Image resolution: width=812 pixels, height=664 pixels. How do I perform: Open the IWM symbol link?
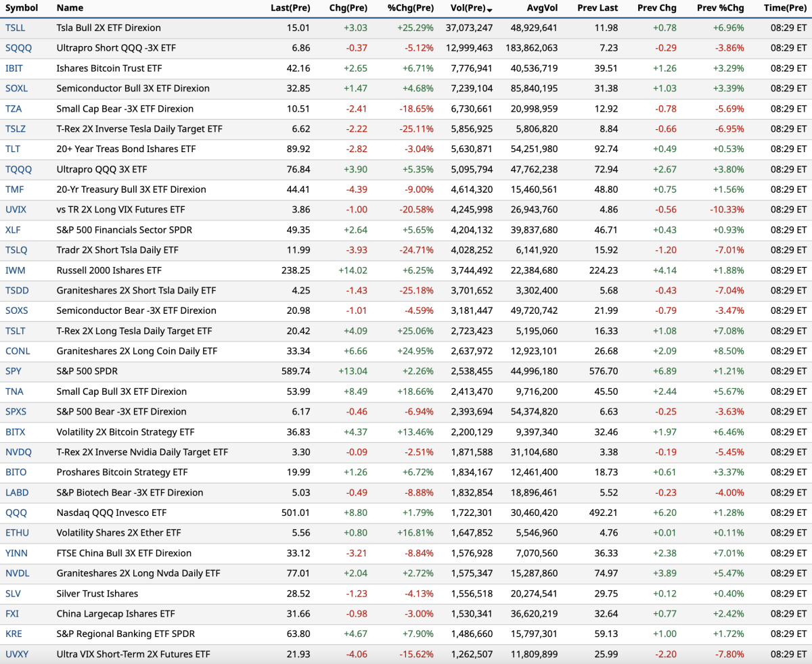(x=15, y=270)
